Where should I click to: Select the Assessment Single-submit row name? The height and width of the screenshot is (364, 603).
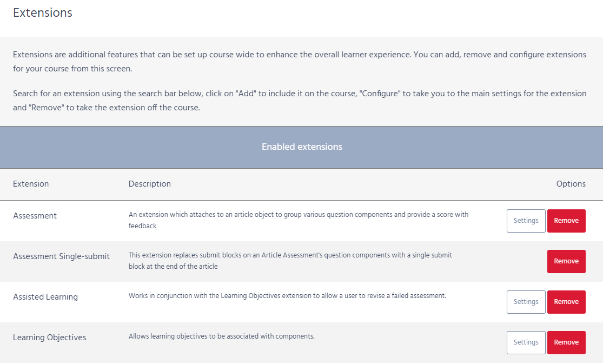point(62,256)
